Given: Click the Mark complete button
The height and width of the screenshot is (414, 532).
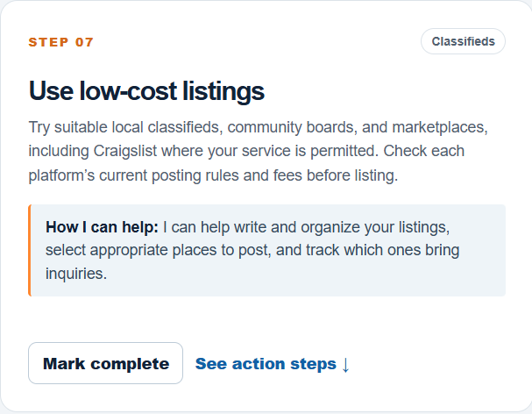Looking at the screenshot, I should point(105,363).
